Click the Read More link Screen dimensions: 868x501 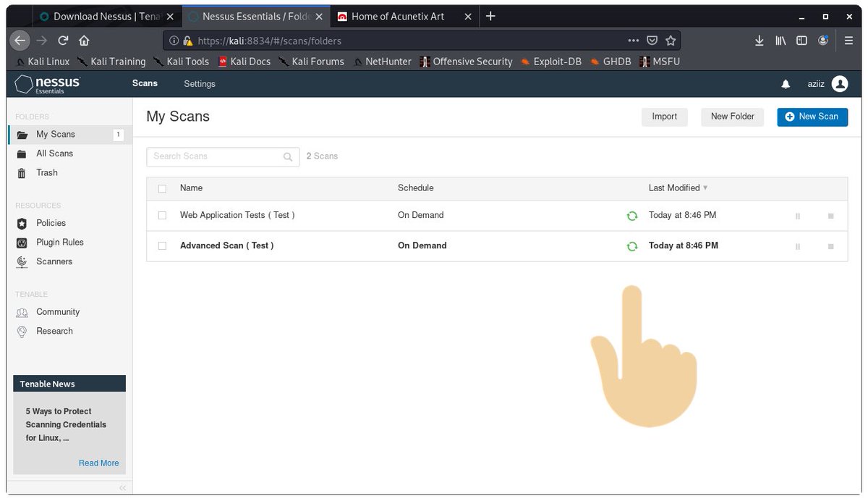99,463
